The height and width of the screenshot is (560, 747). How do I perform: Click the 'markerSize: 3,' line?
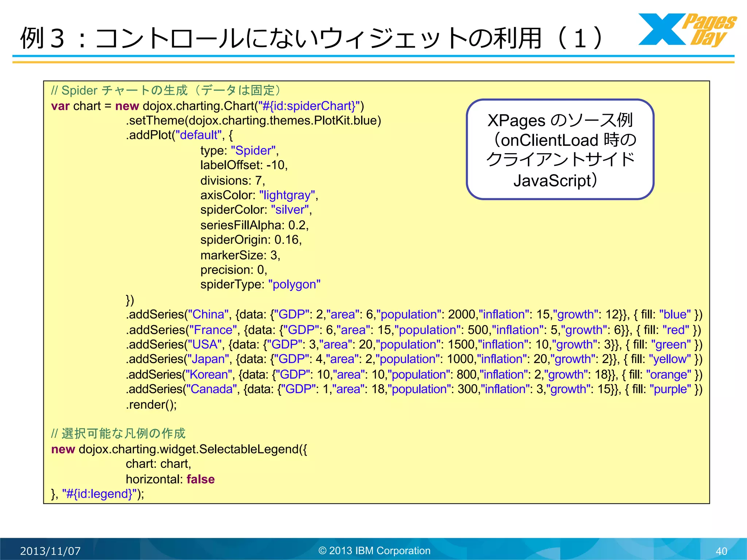point(240,255)
